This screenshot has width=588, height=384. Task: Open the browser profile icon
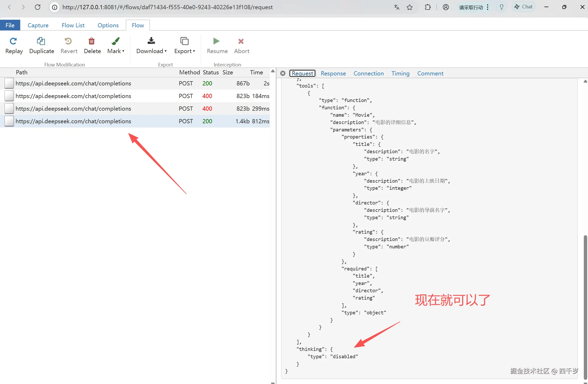click(446, 7)
